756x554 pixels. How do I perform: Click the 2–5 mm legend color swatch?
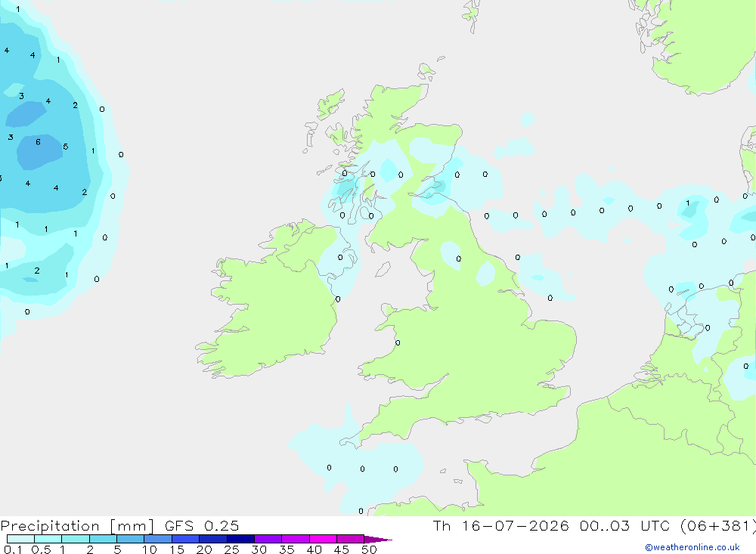pyautogui.click(x=103, y=539)
